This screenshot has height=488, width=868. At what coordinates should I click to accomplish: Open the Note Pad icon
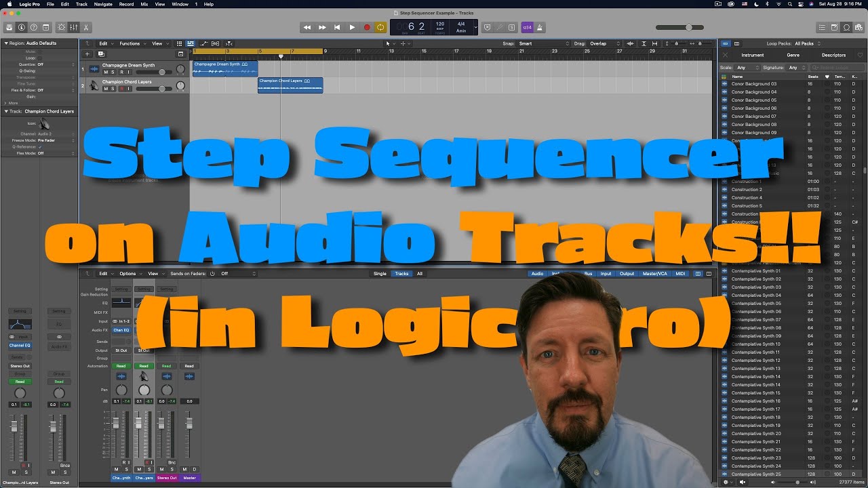click(834, 28)
